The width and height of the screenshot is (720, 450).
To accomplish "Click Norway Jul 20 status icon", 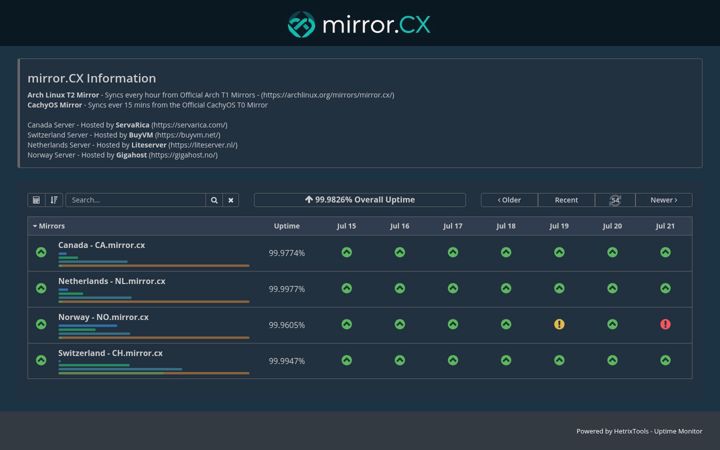I will tap(613, 324).
